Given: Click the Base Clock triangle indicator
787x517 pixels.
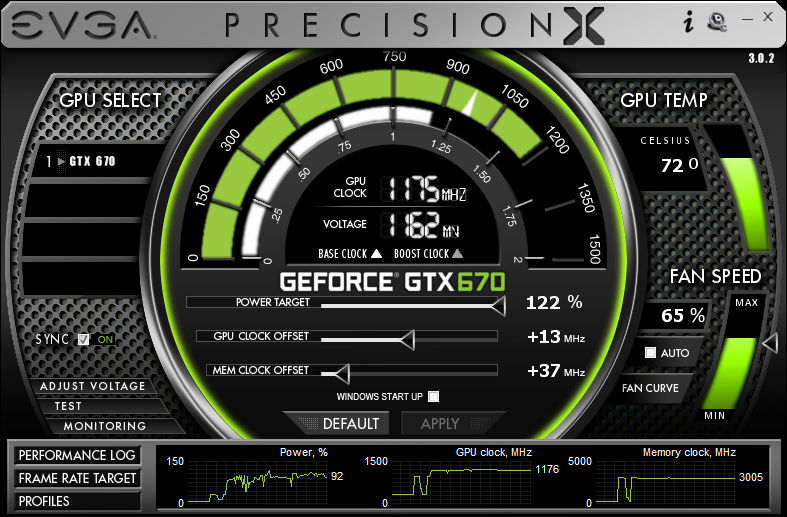Looking at the screenshot, I should pyautogui.click(x=376, y=254).
